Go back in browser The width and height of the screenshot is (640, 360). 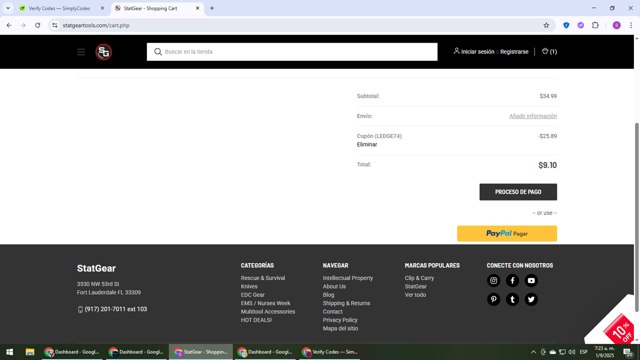[x=9, y=25]
